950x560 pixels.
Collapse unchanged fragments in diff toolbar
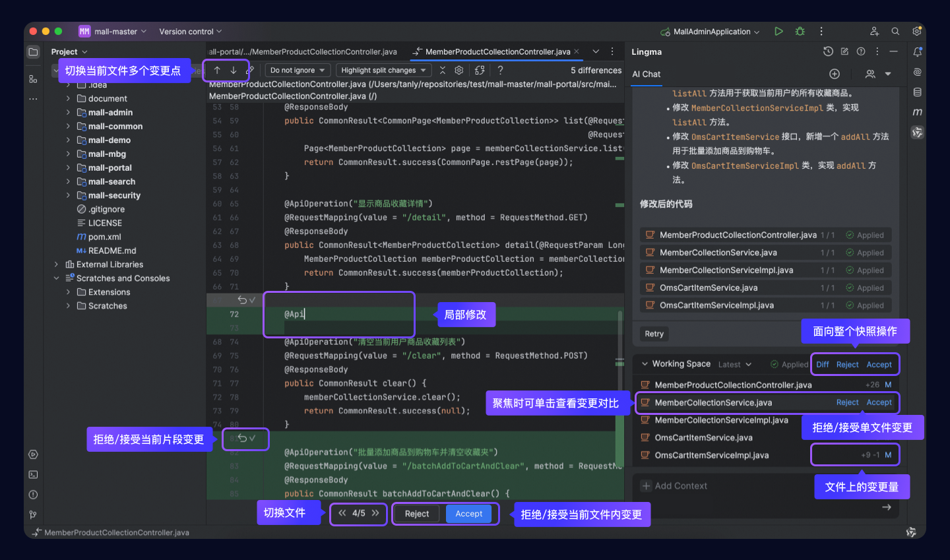[443, 70]
